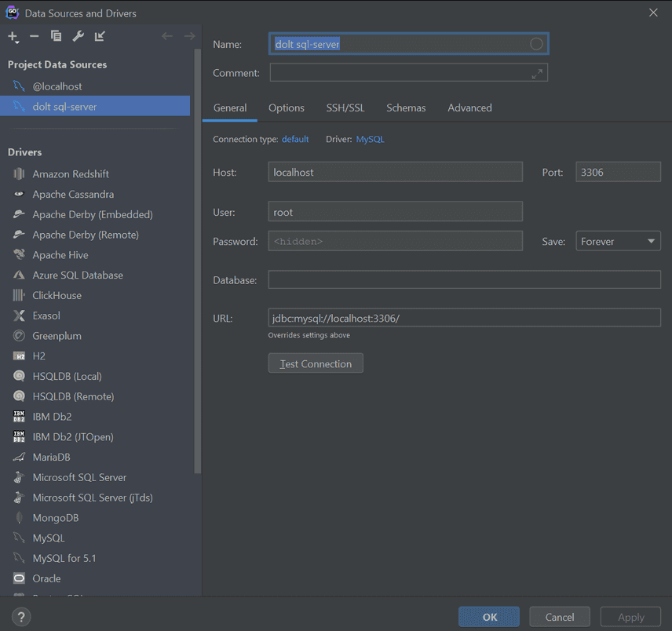Click the 'default' connection type link

(x=295, y=139)
